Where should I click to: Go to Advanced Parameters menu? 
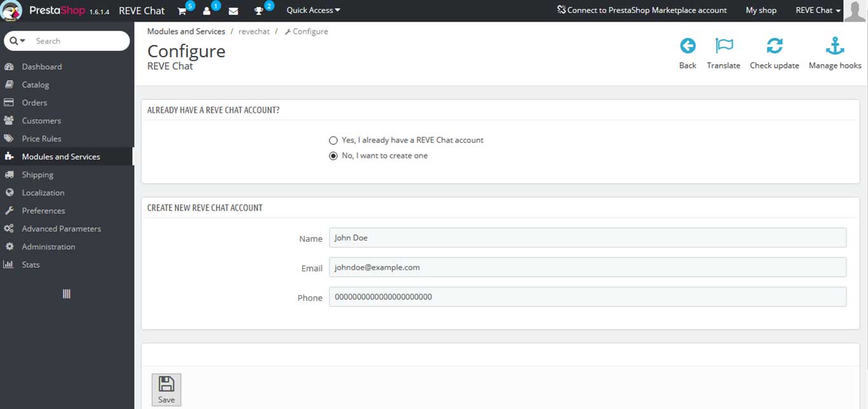click(61, 228)
